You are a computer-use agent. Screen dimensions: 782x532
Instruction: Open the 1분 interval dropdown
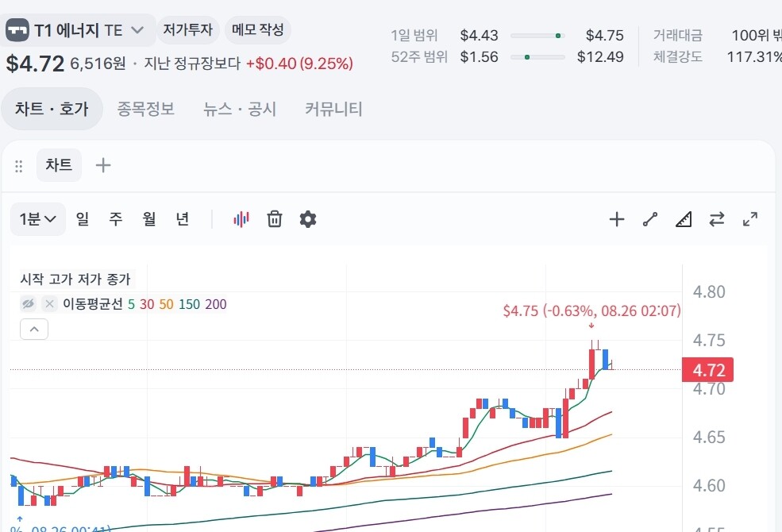point(38,219)
